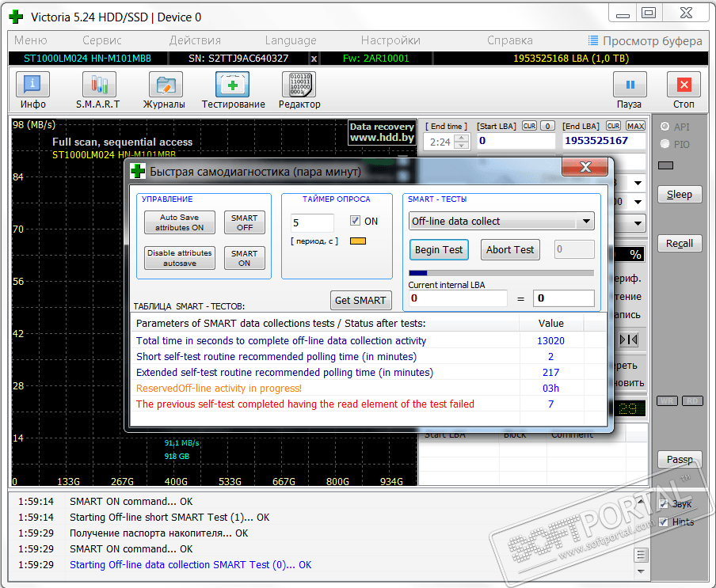The height and width of the screenshot is (588, 716).
Task: Open the Меню menu
Action: point(31,40)
